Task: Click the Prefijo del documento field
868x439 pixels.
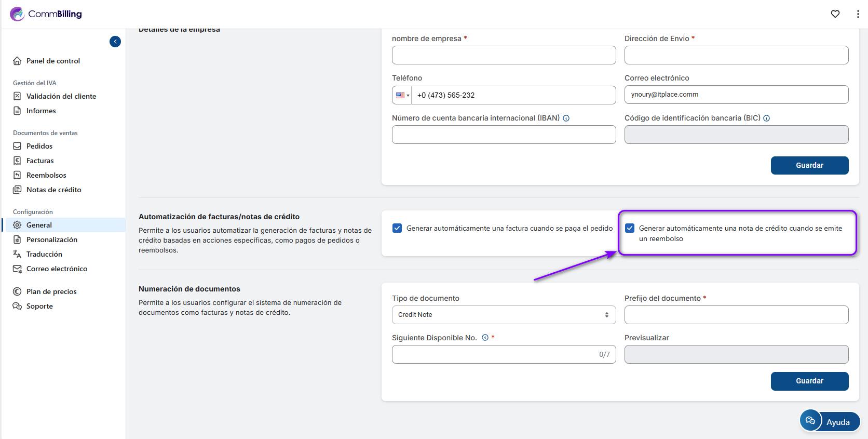Action: pos(736,315)
